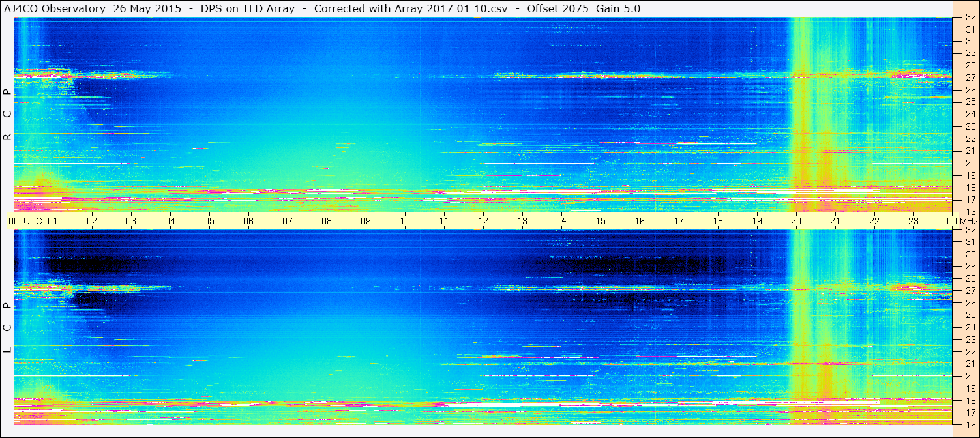Select the 23 hour marker on time axis
Viewport: 980px width, 438px height.
point(913,221)
